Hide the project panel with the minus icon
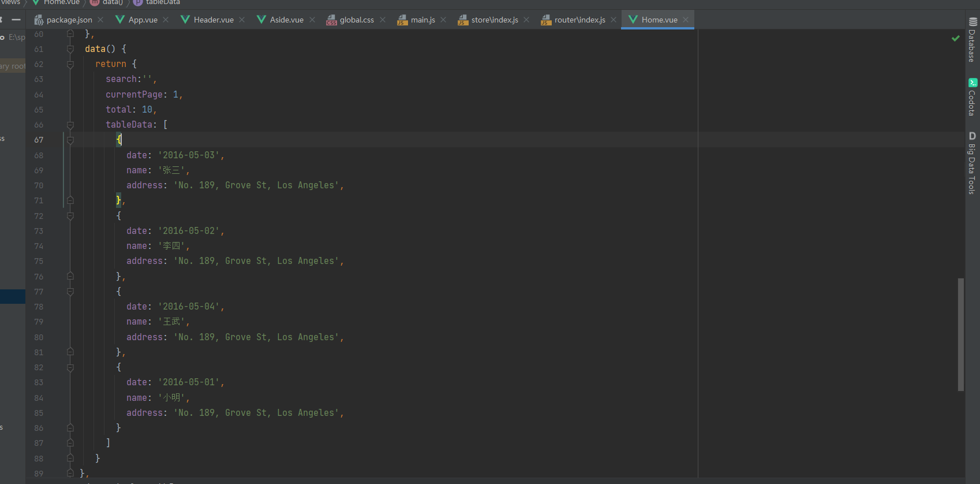Viewport: 980px width, 484px height. click(x=16, y=20)
